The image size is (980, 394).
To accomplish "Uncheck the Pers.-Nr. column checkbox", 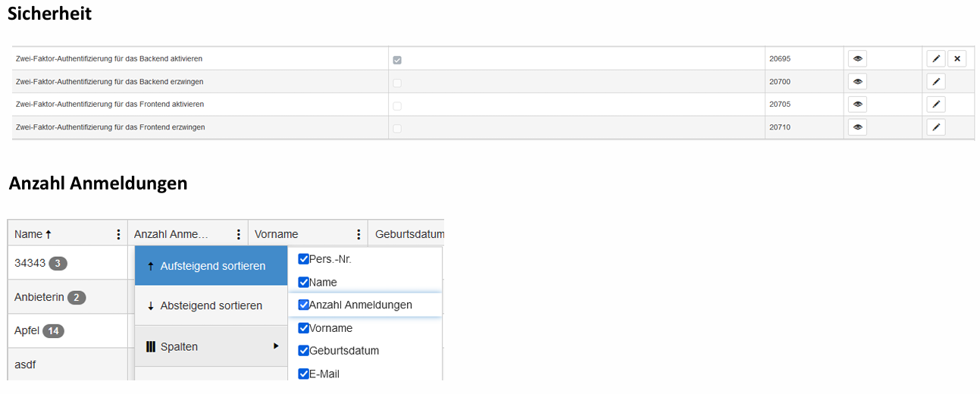I will [304, 259].
